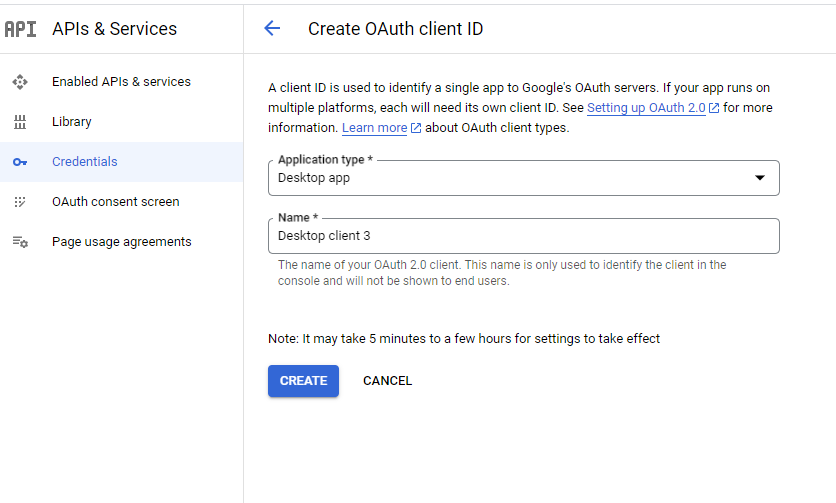The image size is (836, 503).
Task: Go back using the blue arrow
Action: (272, 28)
